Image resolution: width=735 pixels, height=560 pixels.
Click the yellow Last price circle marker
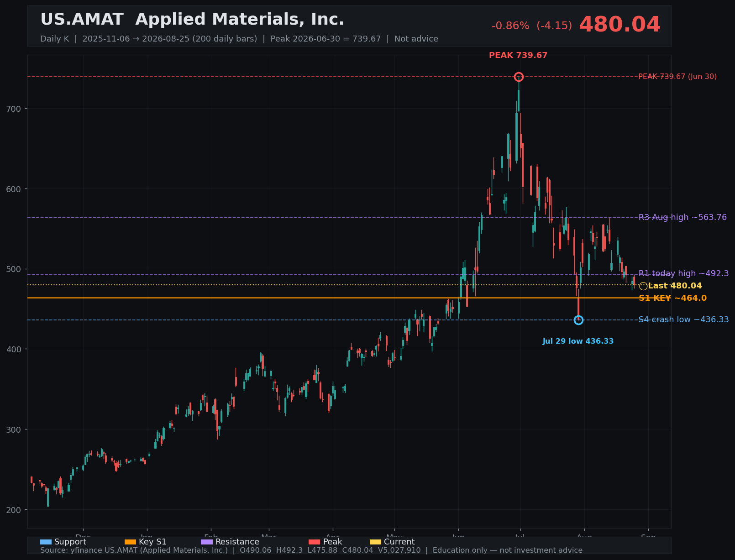point(643,286)
